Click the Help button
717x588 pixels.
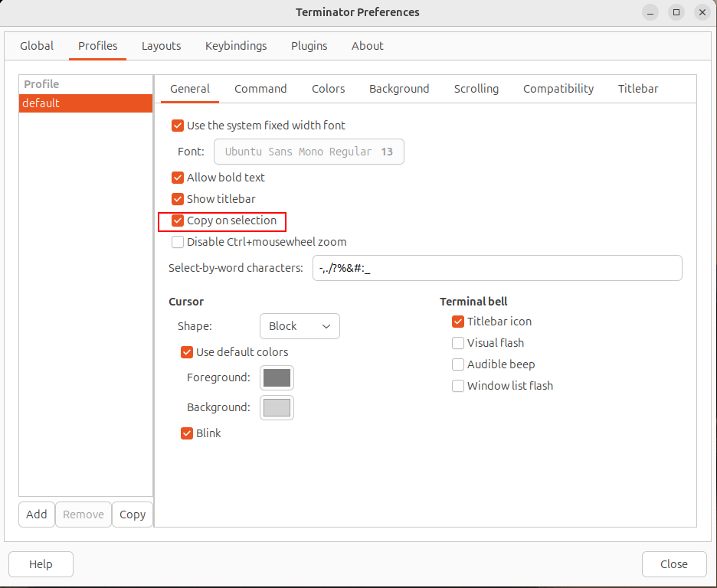[41, 564]
